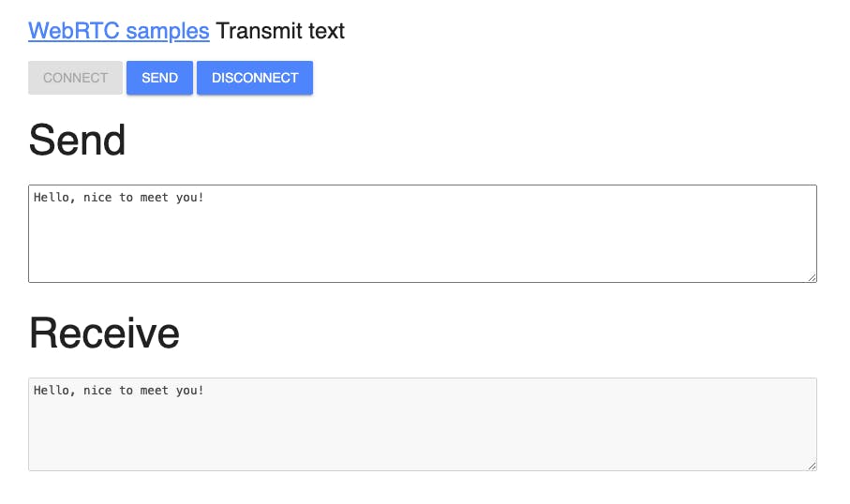
Task: Click you! in the Receive box
Action: pos(189,390)
